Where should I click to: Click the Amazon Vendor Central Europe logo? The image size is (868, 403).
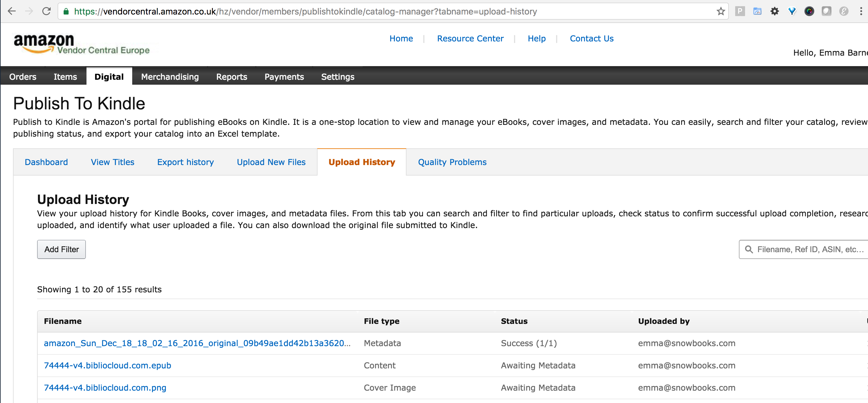pyautogui.click(x=81, y=44)
